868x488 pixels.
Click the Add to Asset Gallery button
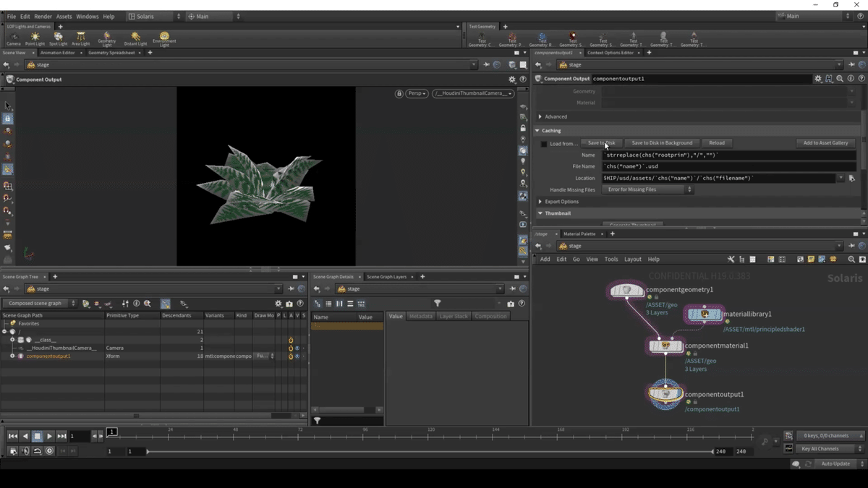(825, 143)
